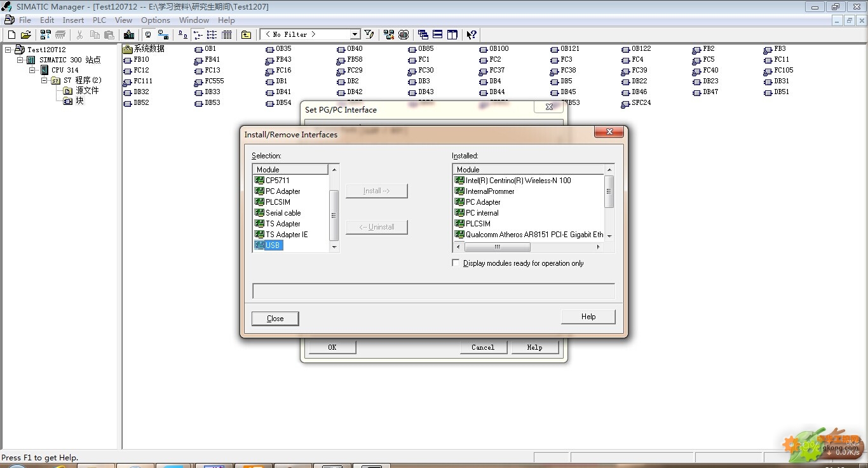Collapse the CPU 314 tree node
The height and width of the screenshot is (468, 868).
pos(32,70)
